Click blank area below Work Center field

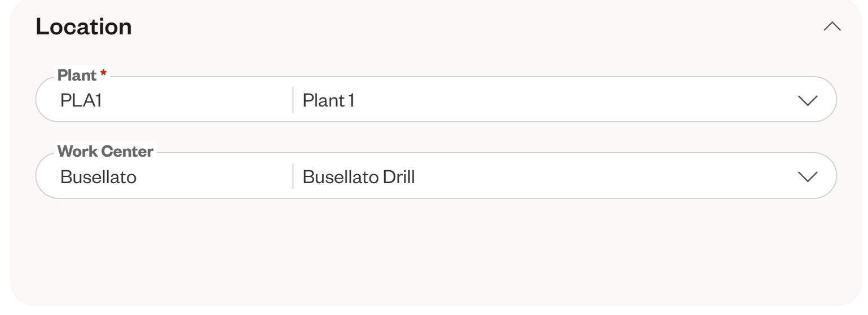click(x=434, y=248)
